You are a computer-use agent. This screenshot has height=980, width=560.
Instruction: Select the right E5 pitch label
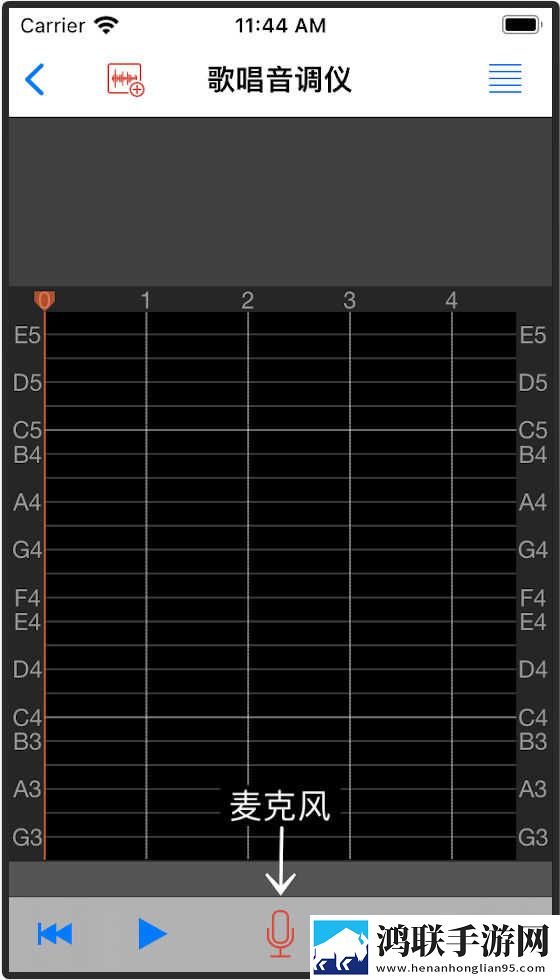(x=533, y=336)
